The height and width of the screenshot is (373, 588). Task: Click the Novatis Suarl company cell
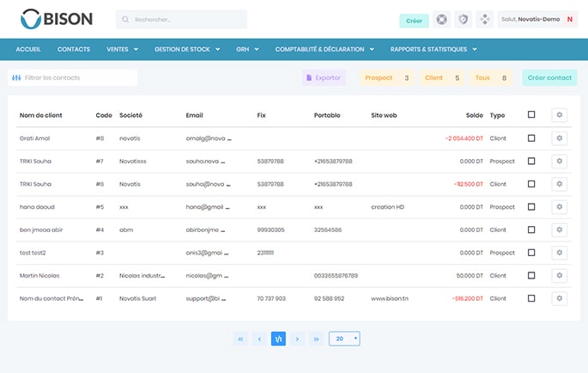point(137,298)
